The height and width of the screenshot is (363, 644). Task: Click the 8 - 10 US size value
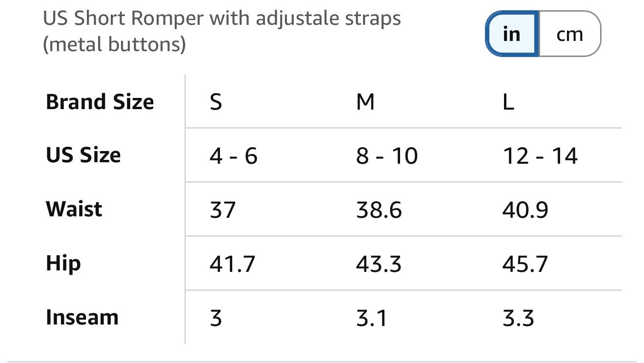coord(387,156)
